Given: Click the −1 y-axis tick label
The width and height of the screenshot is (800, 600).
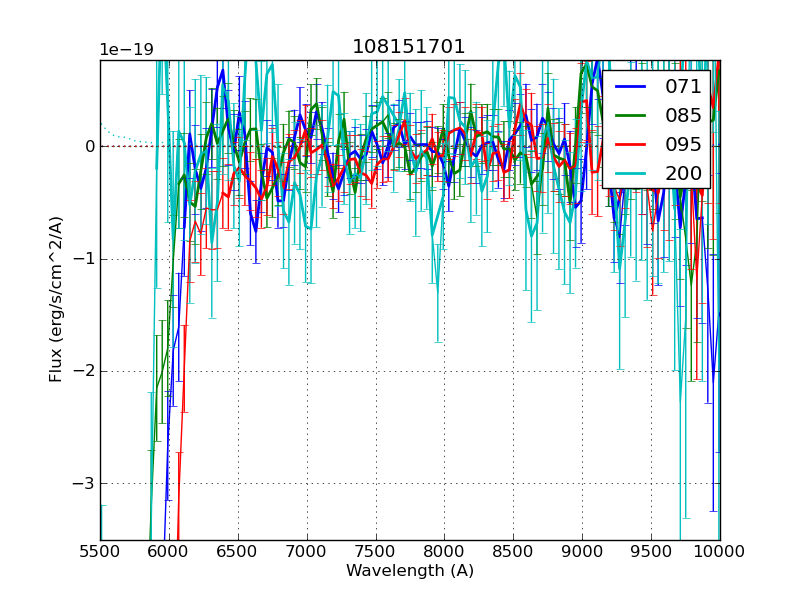Looking at the screenshot, I should click(84, 259).
